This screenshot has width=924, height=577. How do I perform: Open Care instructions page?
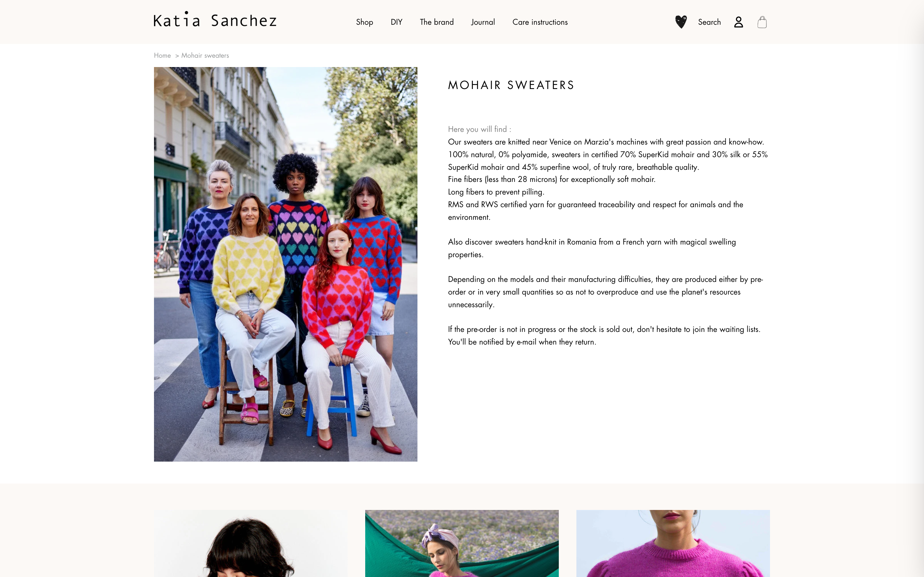pyautogui.click(x=540, y=22)
